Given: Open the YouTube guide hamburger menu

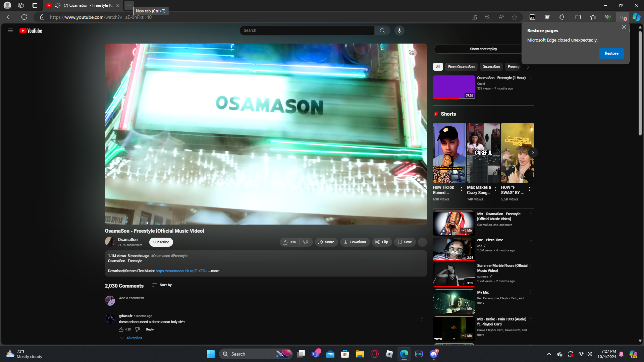Looking at the screenshot, I should click(x=10, y=31).
